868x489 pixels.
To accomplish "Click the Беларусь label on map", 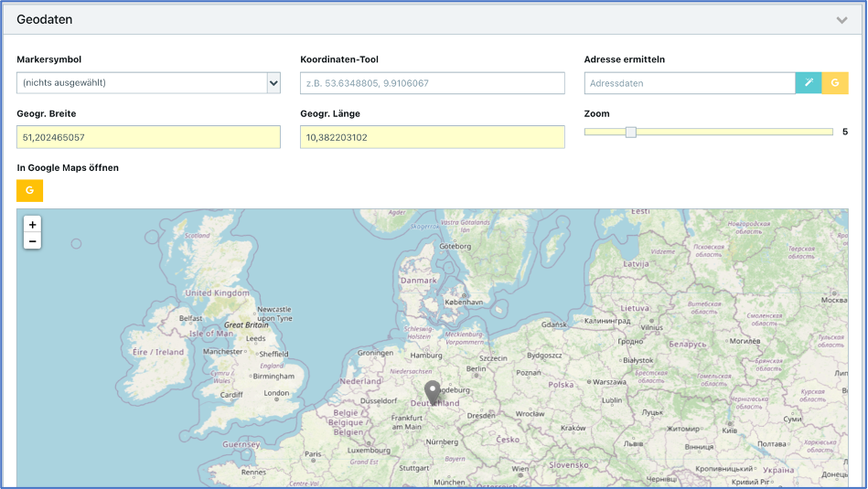I will 688,344.
